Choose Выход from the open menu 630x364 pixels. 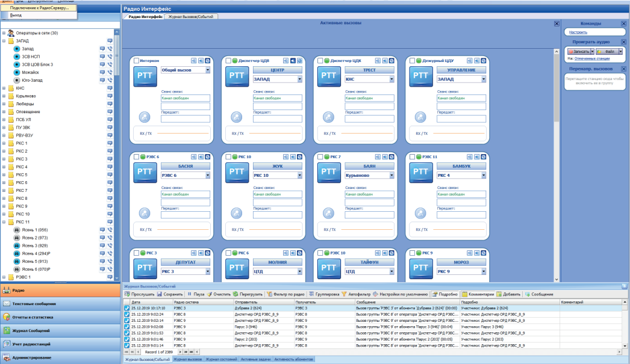(39, 15)
